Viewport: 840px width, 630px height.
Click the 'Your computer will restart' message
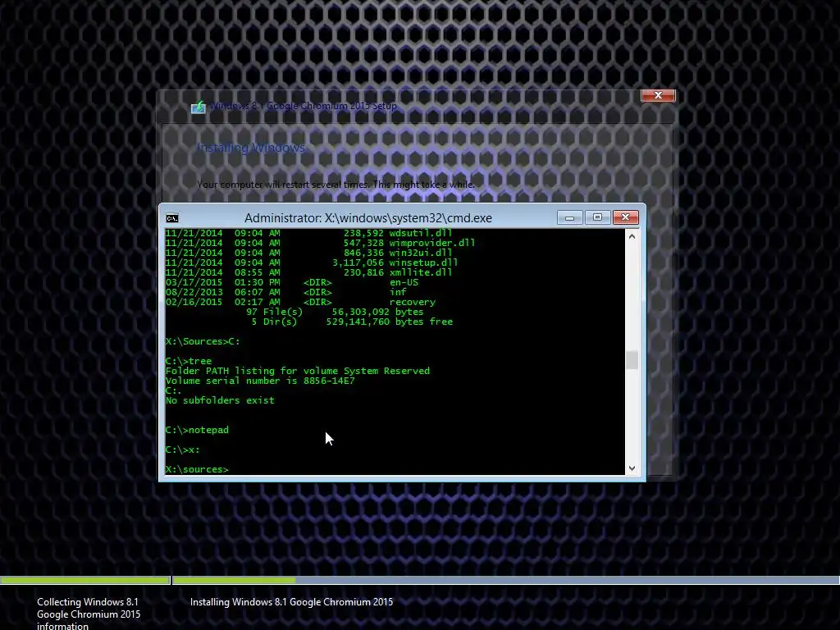click(336, 185)
